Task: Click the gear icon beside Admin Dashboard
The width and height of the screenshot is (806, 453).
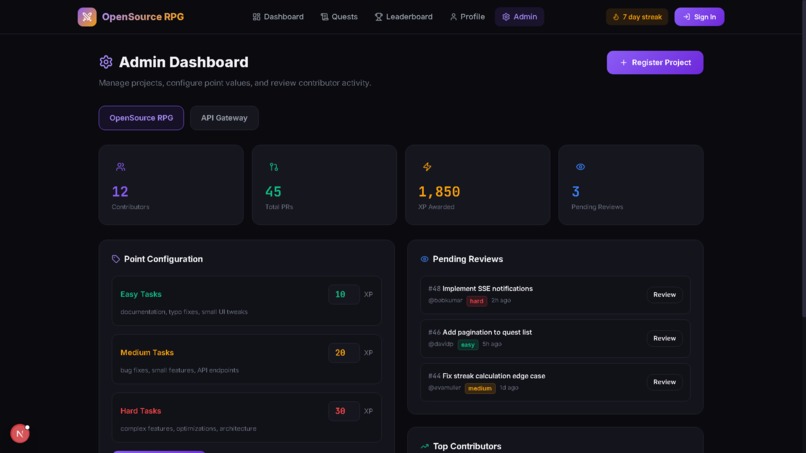Action: point(106,62)
